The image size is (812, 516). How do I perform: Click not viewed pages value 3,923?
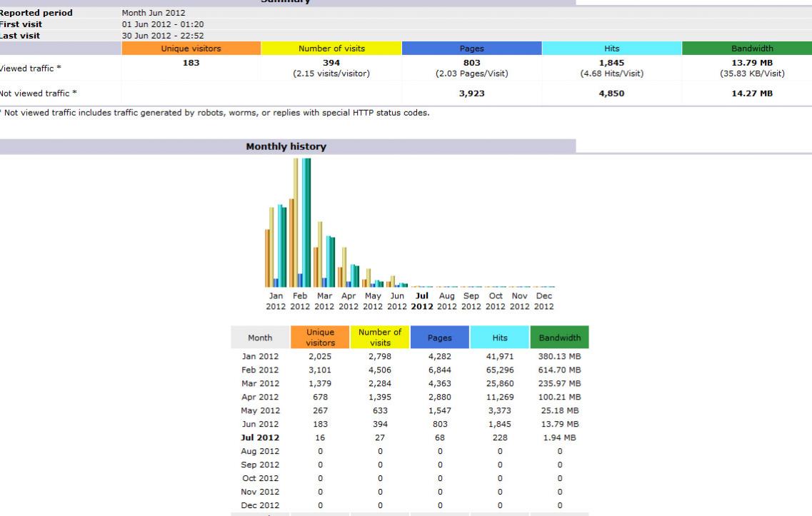[472, 93]
